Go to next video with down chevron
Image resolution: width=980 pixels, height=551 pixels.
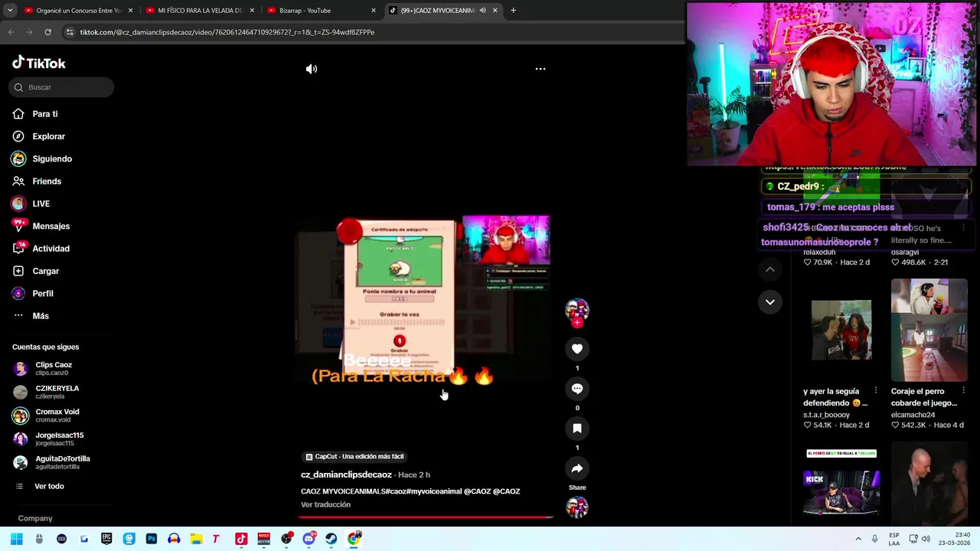coord(770,302)
